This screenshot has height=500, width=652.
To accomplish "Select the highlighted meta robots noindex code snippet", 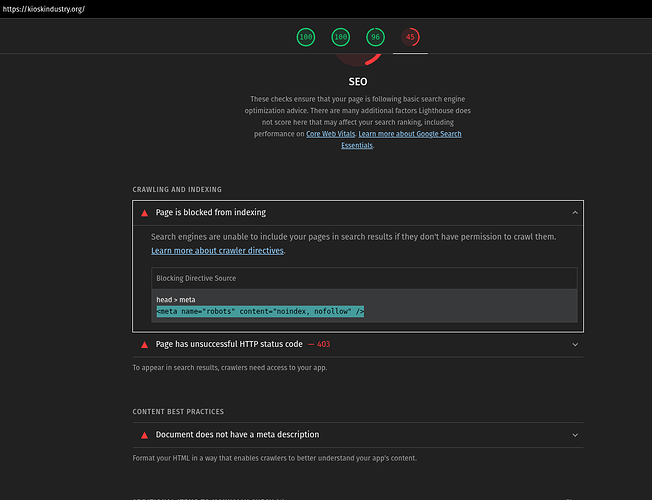I will 260,311.
